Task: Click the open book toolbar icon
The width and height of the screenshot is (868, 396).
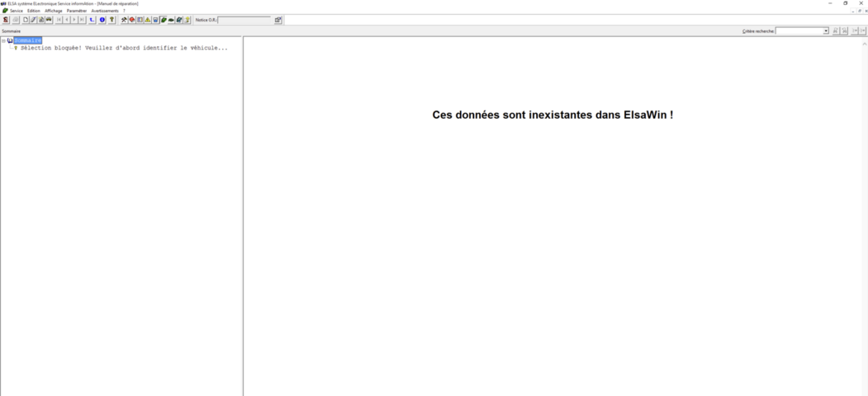Action: 140,20
